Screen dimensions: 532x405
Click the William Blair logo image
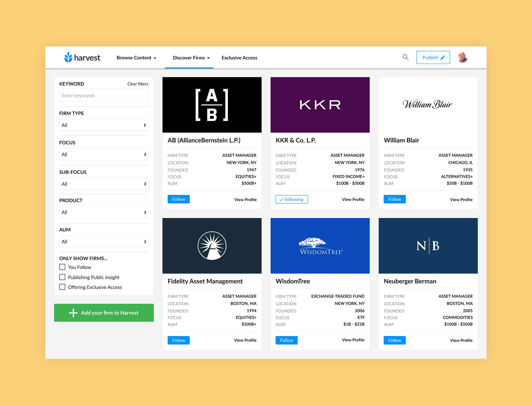[428, 105]
